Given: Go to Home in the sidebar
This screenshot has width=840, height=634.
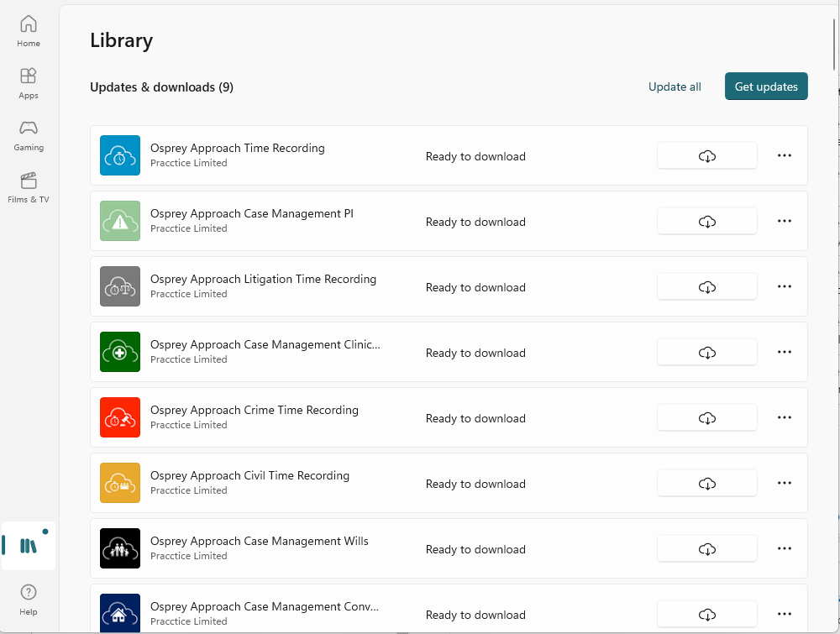Looking at the screenshot, I should [x=29, y=31].
